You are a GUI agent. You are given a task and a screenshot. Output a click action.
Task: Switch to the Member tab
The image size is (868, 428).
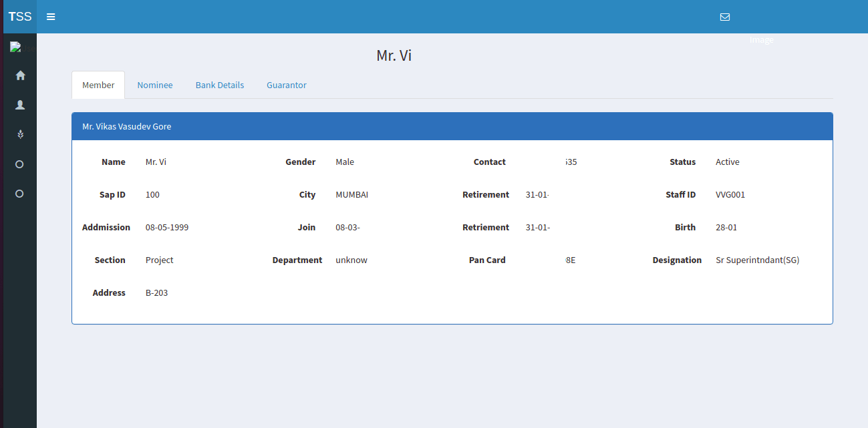point(98,85)
